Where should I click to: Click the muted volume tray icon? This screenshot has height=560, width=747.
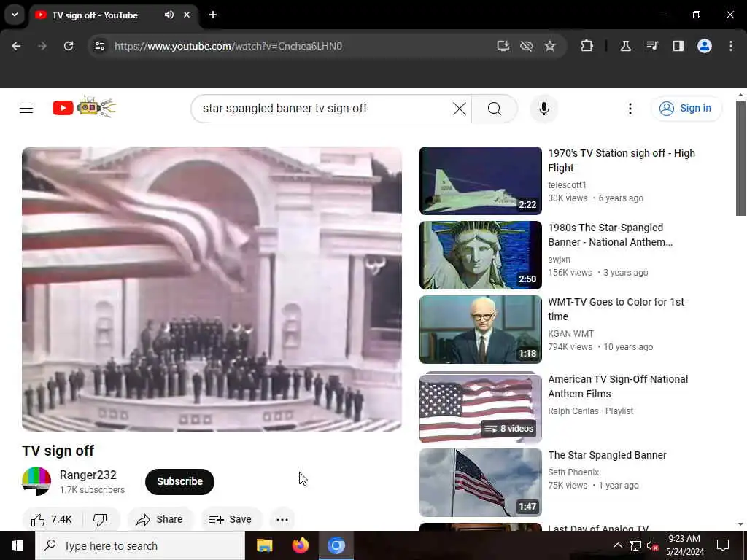click(x=652, y=545)
